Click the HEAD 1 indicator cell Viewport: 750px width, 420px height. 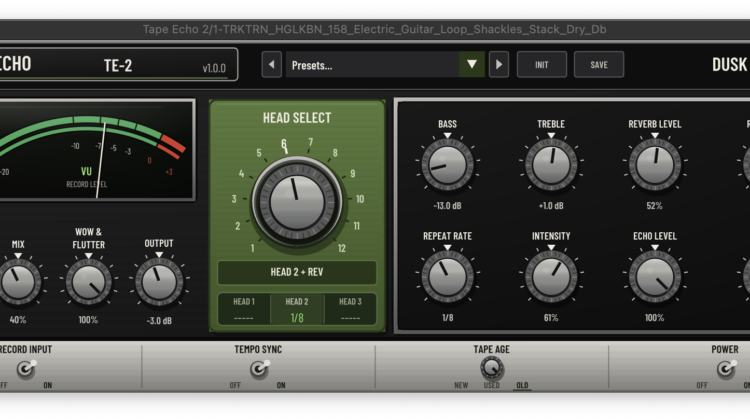pyautogui.click(x=244, y=309)
